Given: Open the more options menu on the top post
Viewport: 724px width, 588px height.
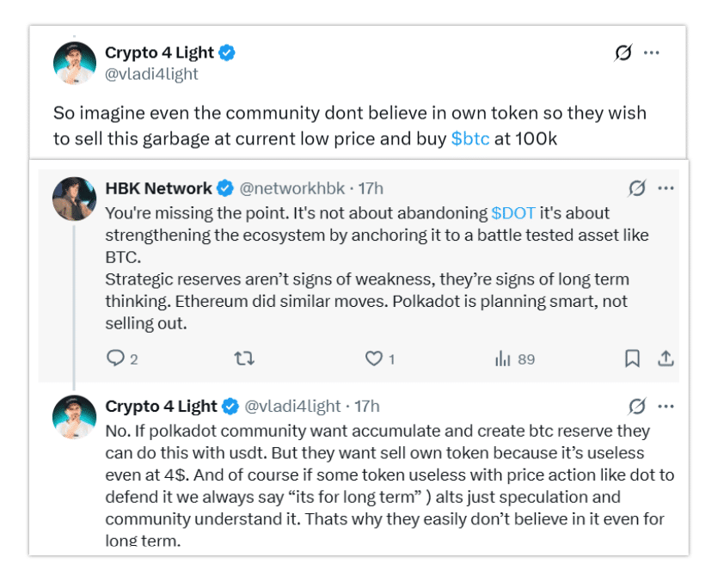Looking at the screenshot, I should pyautogui.click(x=652, y=52).
